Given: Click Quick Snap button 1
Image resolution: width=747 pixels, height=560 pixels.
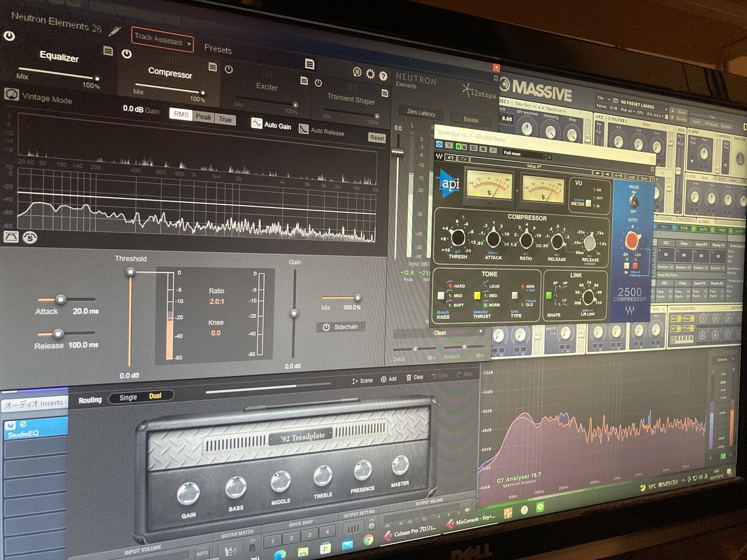Looking at the screenshot, I should 272,540.
